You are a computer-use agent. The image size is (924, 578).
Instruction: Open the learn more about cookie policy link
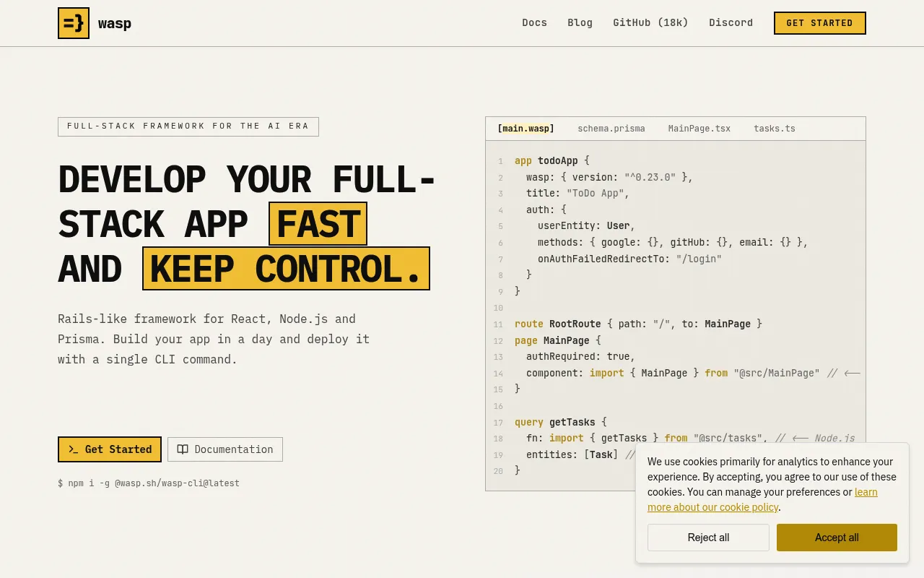pos(762,500)
